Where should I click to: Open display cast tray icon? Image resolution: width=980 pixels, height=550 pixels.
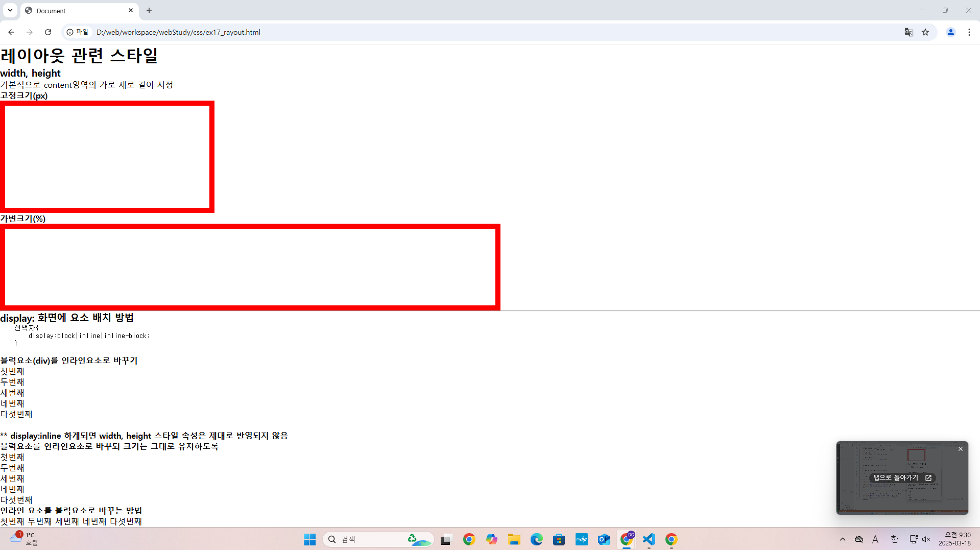pos(914,539)
